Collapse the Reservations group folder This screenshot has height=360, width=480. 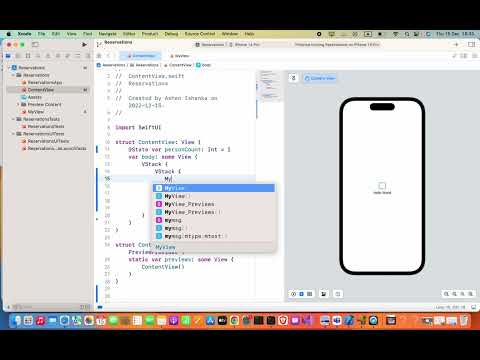(x=14, y=75)
